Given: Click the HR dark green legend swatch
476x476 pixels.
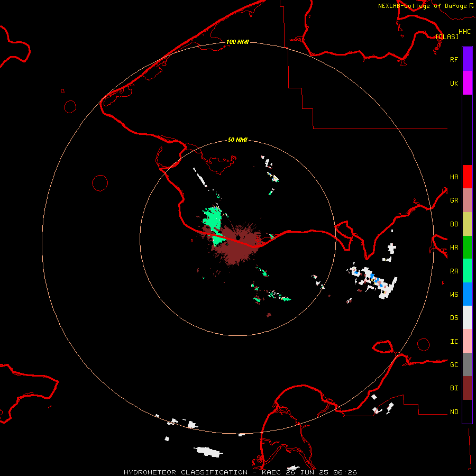Looking at the screenshot, I should (467, 248).
